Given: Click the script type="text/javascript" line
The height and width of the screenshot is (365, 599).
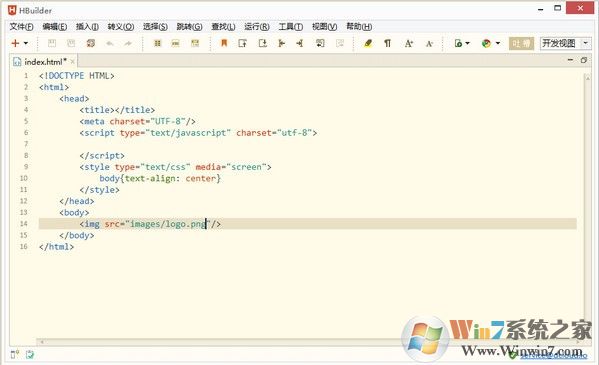Looking at the screenshot, I should 198,133.
